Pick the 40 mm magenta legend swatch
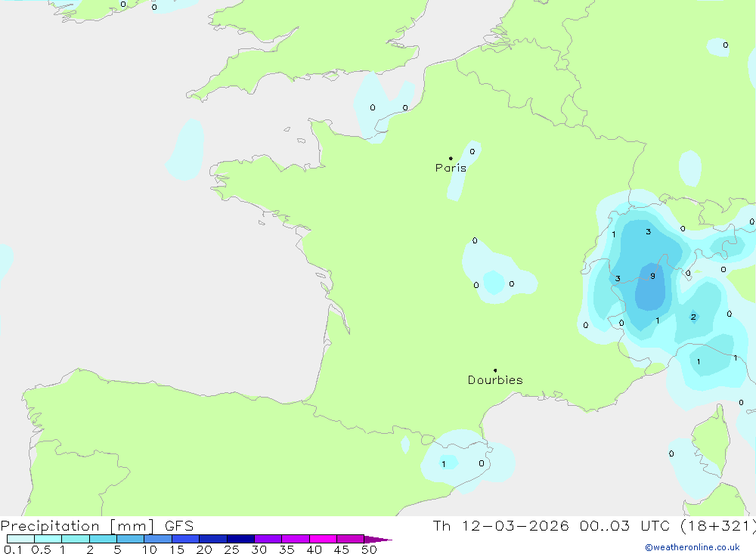Screen dimensions: 756x554 tap(323, 539)
